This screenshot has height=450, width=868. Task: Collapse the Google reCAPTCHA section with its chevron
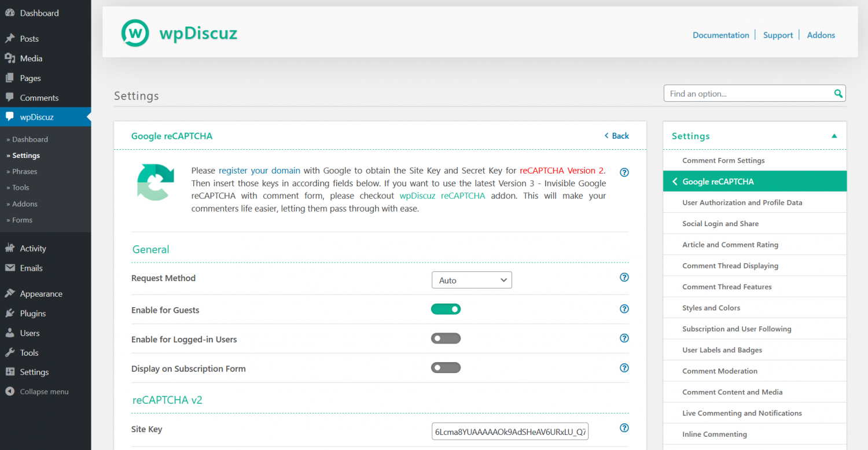click(674, 181)
